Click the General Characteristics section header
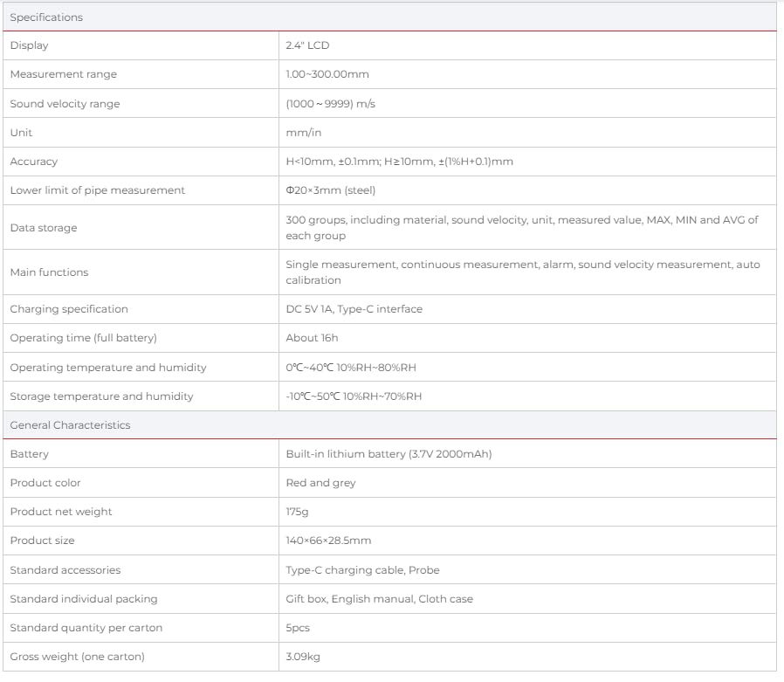Screen dimensions: 784x682 [70, 425]
